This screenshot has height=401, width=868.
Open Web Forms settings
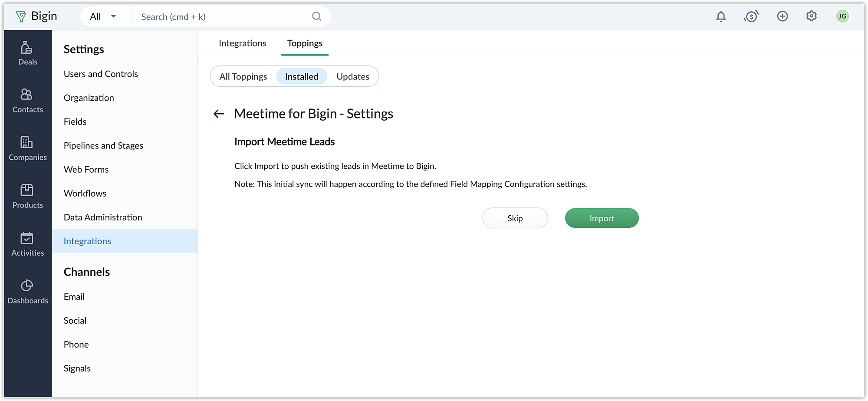click(x=86, y=170)
